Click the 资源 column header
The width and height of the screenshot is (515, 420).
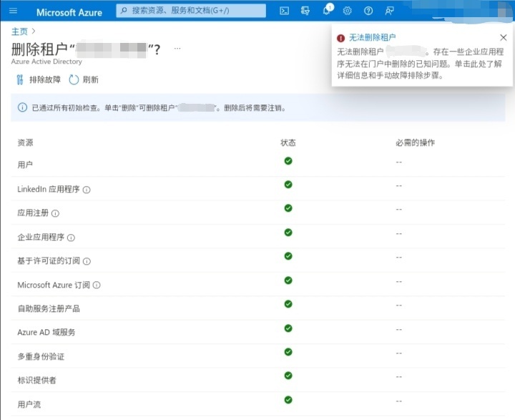click(x=25, y=142)
